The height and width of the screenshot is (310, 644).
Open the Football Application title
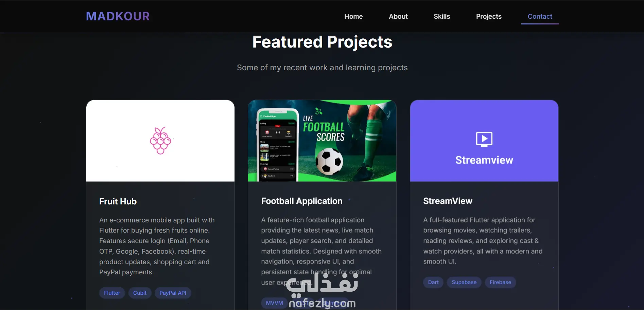(x=301, y=201)
